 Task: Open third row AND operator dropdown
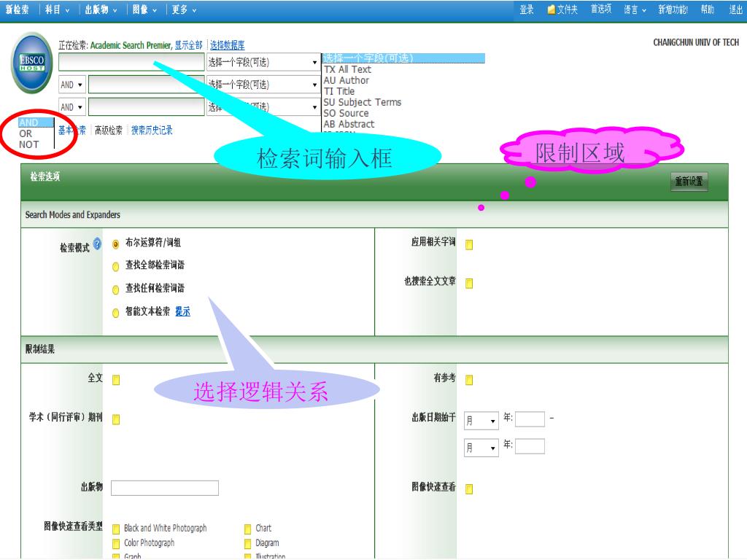point(72,107)
